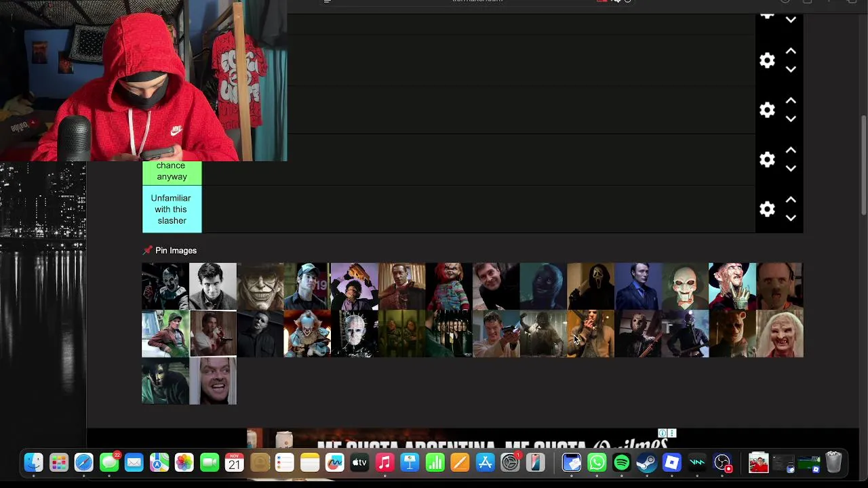Move 'chance anyway' tier row up

(791, 150)
